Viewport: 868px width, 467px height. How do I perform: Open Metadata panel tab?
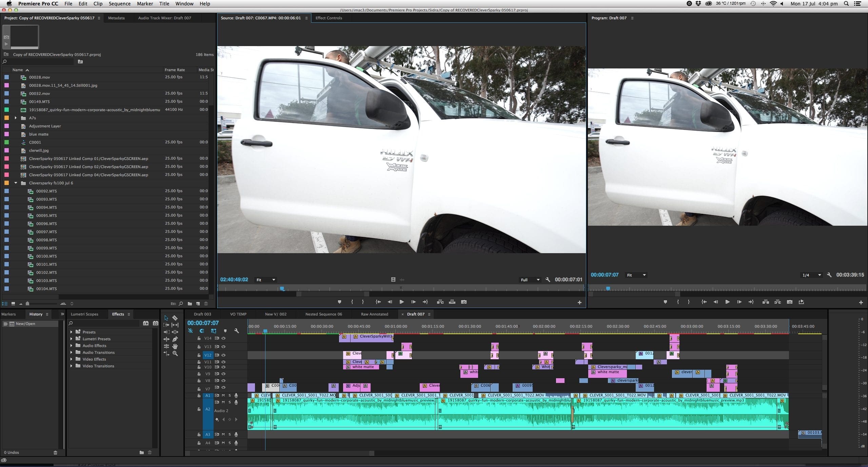pos(116,18)
